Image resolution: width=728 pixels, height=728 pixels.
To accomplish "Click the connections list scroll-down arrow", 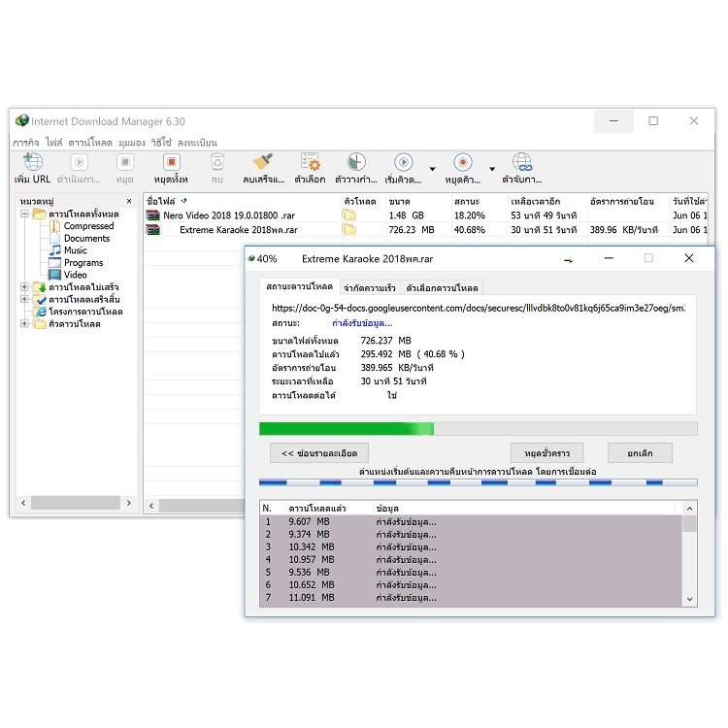I will pos(689,599).
